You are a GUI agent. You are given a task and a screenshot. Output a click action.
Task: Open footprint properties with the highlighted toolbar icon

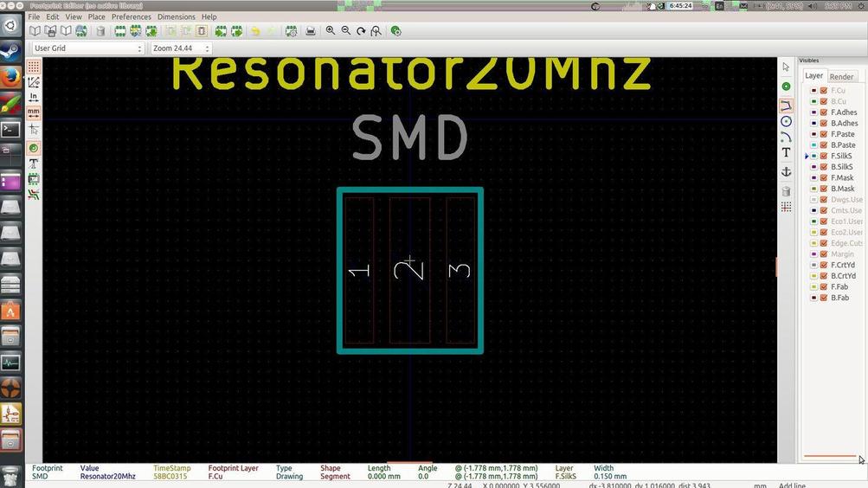[202, 31]
